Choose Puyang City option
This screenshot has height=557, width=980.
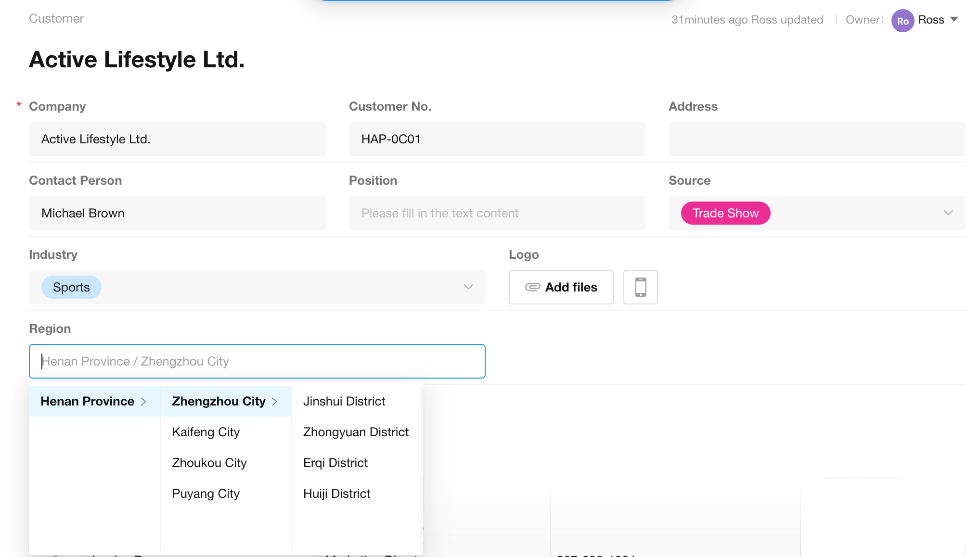(206, 494)
